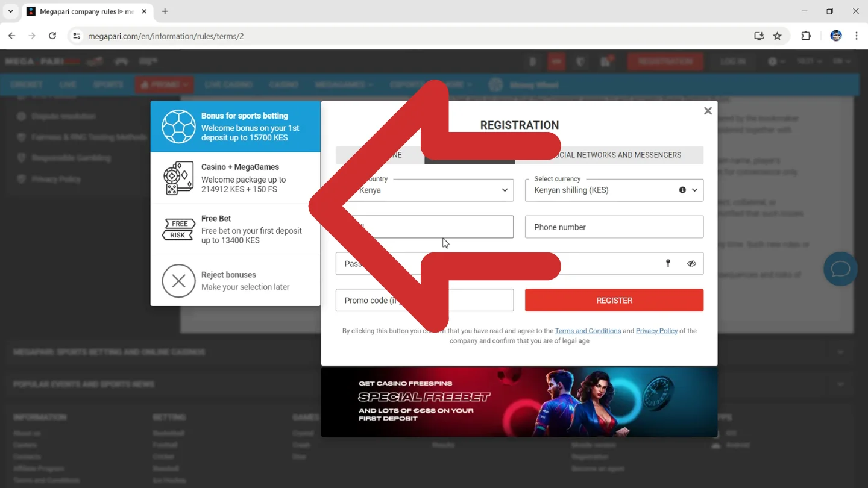Screen dimensions: 868x488
Task: Select the Megapari company rules tab
Action: (87, 11)
